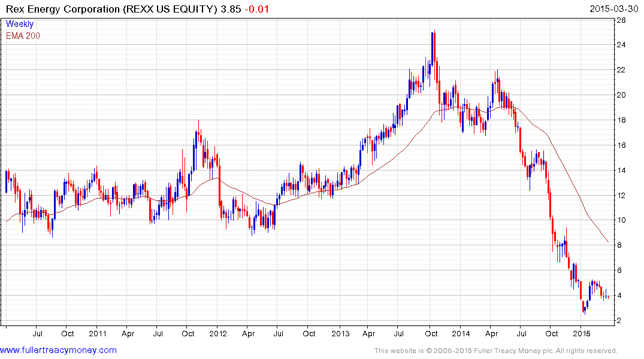Click the 2012 label on time axis
Viewport: 644px width, 359px height.
click(x=219, y=333)
